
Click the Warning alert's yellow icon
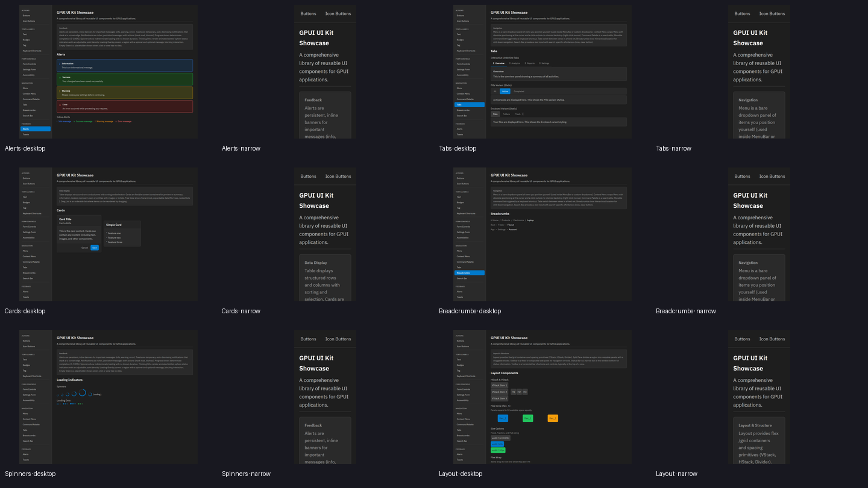click(60, 91)
